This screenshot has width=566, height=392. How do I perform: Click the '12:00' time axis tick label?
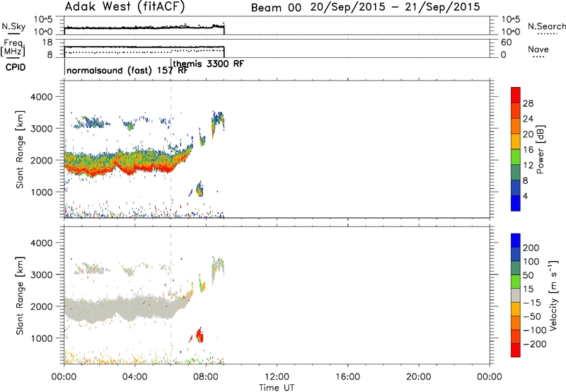277,377
